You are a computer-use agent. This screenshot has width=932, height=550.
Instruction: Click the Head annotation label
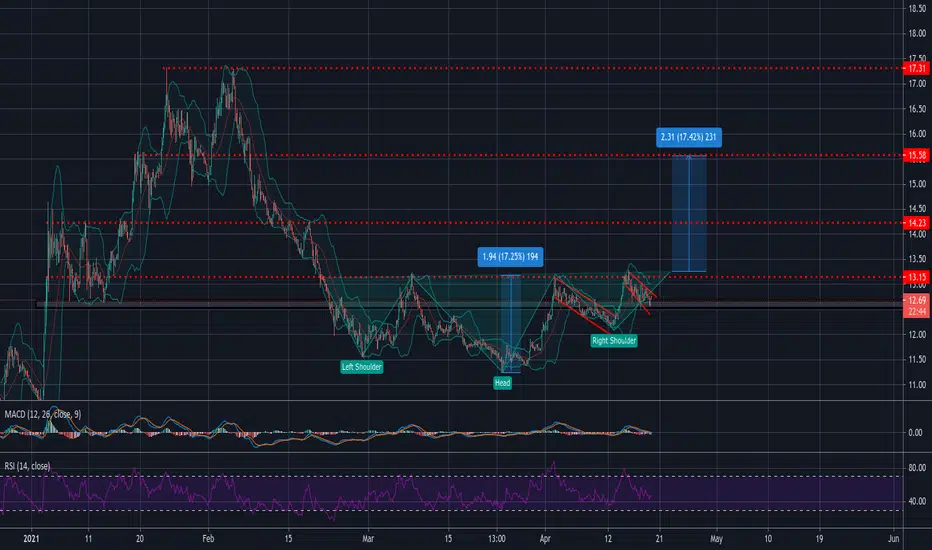coord(502,383)
